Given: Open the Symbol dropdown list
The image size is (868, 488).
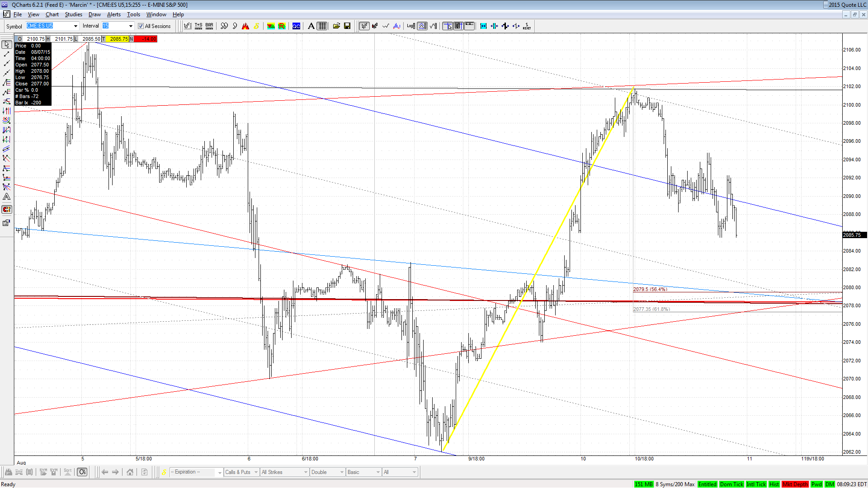Looking at the screenshot, I should 75,26.
